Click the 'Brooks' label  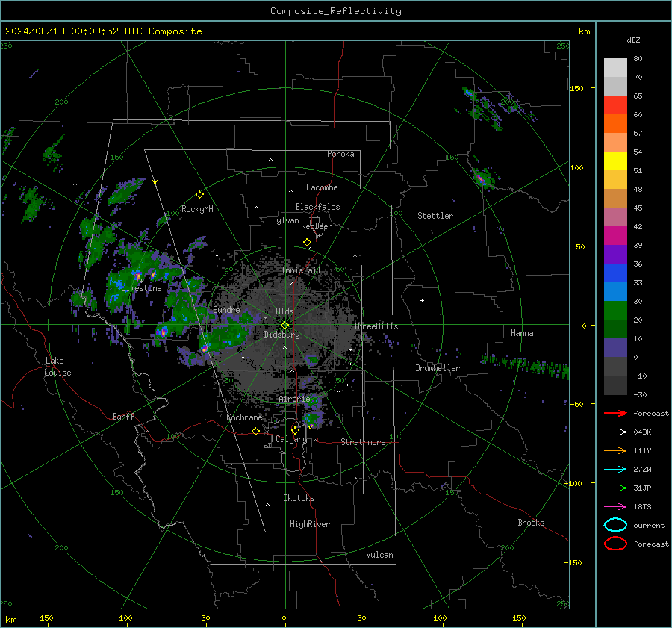coord(531,523)
